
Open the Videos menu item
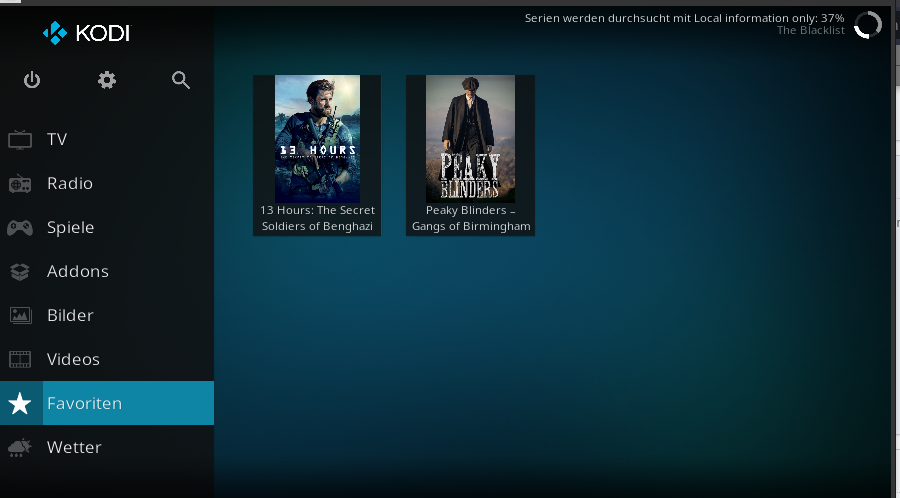coord(107,359)
